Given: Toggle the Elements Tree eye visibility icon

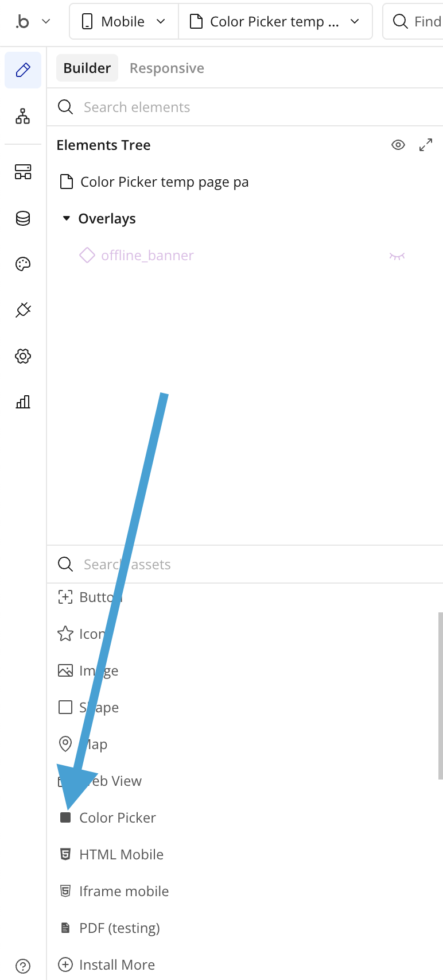Looking at the screenshot, I should [398, 145].
